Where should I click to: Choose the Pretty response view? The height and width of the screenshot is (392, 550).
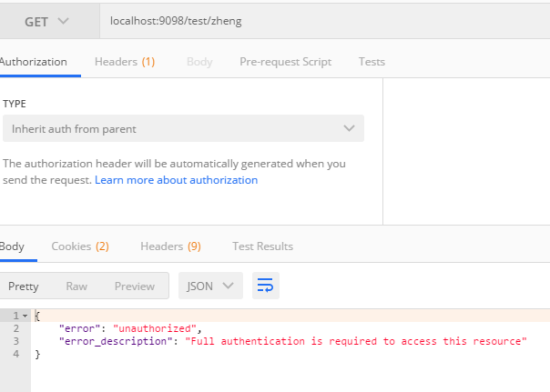coord(24,286)
